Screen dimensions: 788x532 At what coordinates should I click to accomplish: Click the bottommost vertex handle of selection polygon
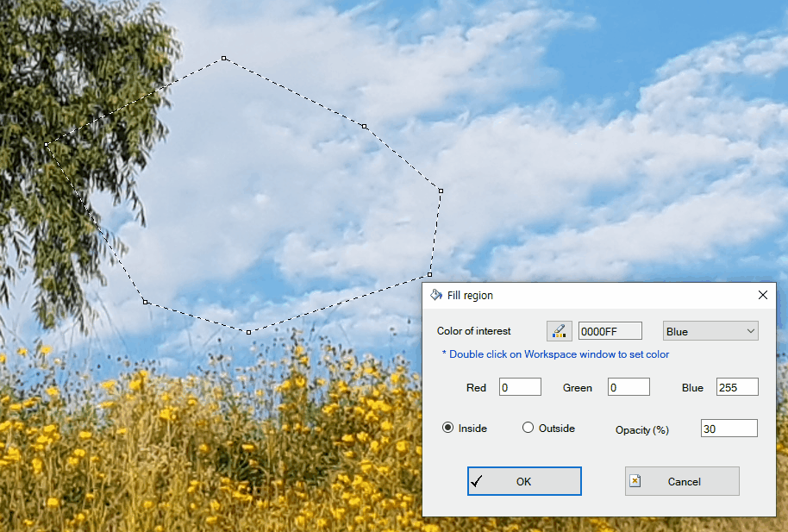pos(249,332)
